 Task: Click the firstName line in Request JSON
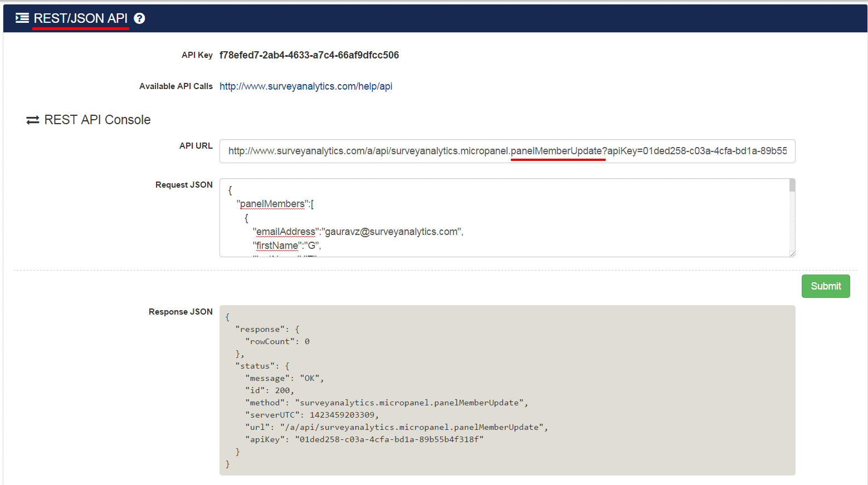pos(287,246)
